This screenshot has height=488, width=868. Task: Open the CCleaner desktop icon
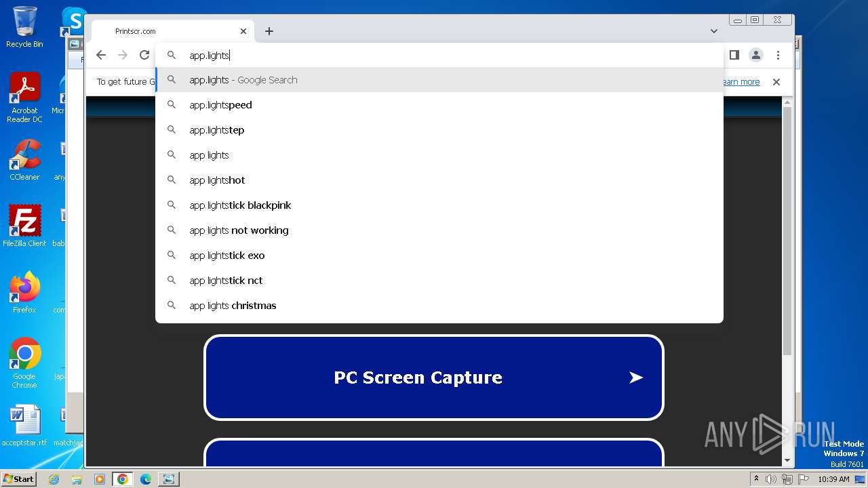[24, 160]
